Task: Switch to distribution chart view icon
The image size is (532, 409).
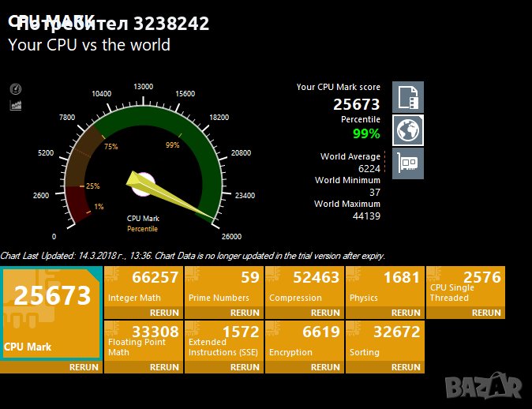Action: click(x=16, y=105)
